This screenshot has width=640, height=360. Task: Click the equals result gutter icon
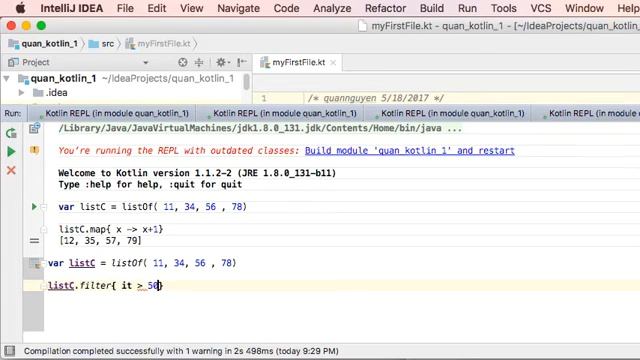pos(34,241)
